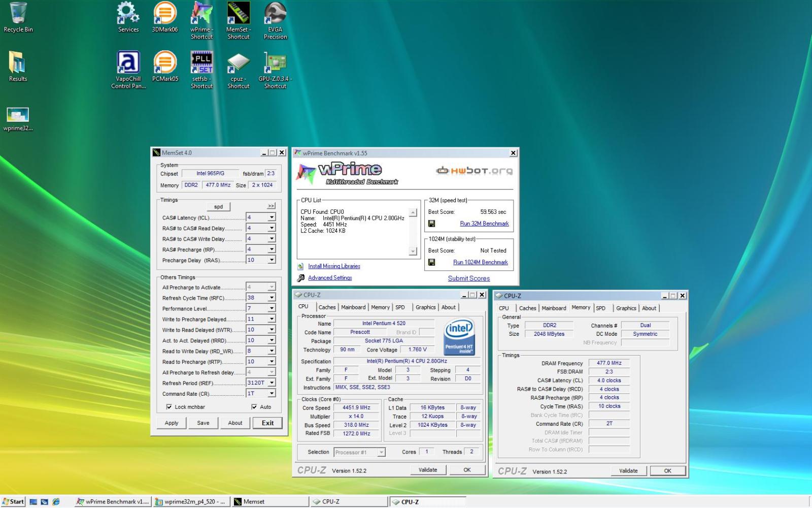Open the MemSet shortcut desktop icon

(x=239, y=20)
